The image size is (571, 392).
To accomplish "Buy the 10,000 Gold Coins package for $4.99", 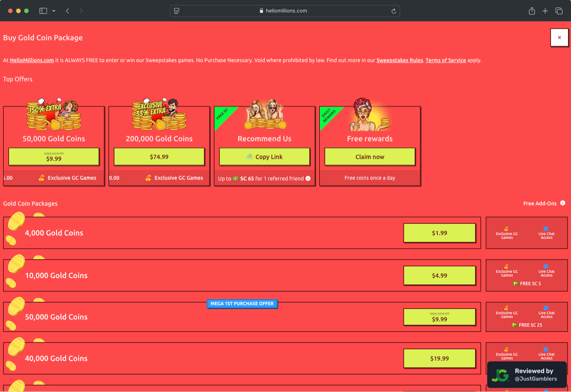I will coord(440,275).
